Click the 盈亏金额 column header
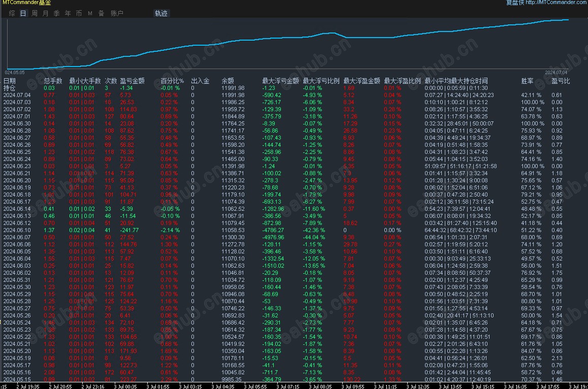Image resolution: width=588 pixels, height=389 pixels. coord(133,81)
